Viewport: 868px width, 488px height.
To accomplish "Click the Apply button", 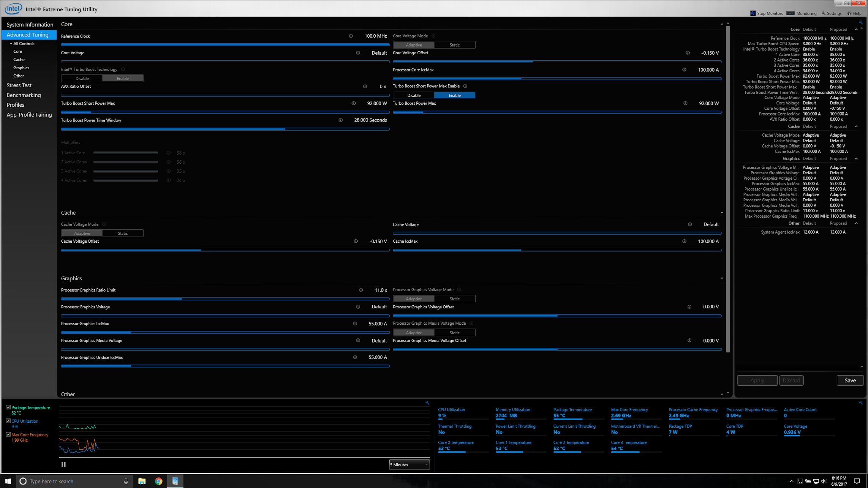I will pyautogui.click(x=757, y=381).
